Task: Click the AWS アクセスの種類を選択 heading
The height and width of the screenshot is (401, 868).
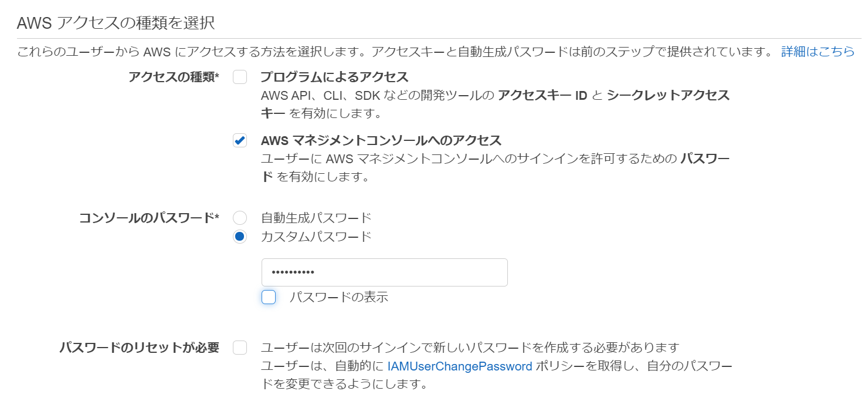Action: pos(116,23)
